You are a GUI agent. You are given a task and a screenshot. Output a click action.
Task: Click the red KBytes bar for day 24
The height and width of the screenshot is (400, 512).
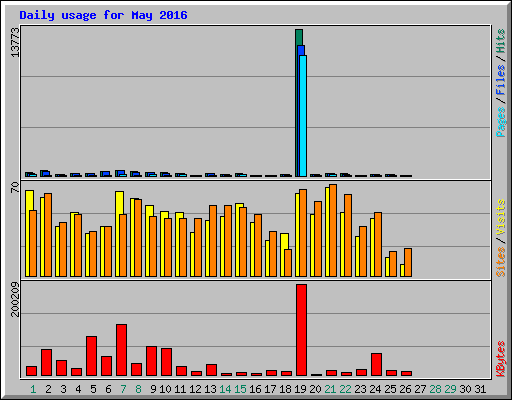click(376, 365)
